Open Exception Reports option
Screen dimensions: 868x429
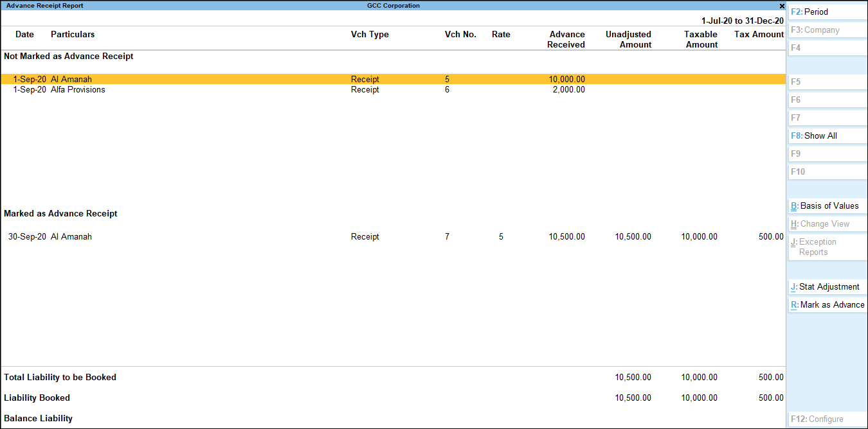[x=827, y=247]
